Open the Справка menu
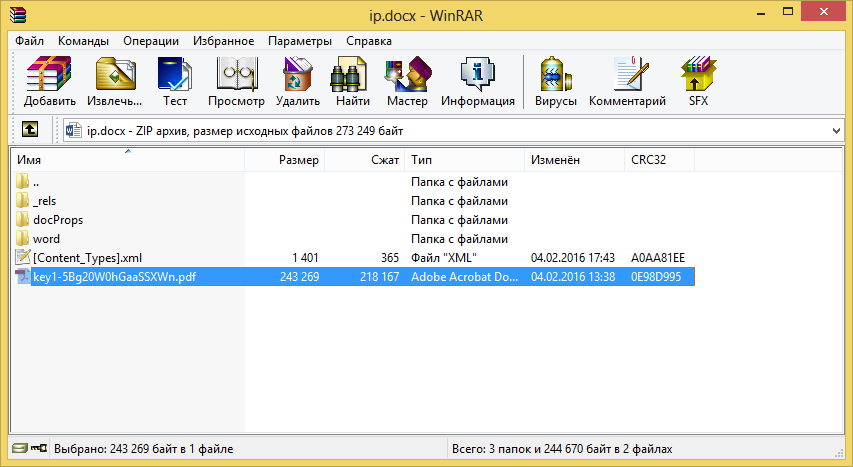This screenshot has width=853, height=467. (369, 41)
